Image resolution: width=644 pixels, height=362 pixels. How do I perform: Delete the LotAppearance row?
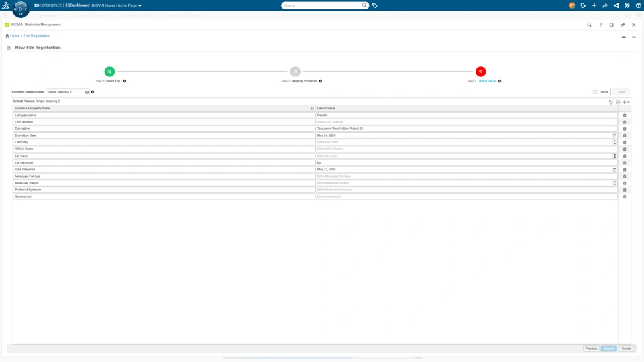625,115
